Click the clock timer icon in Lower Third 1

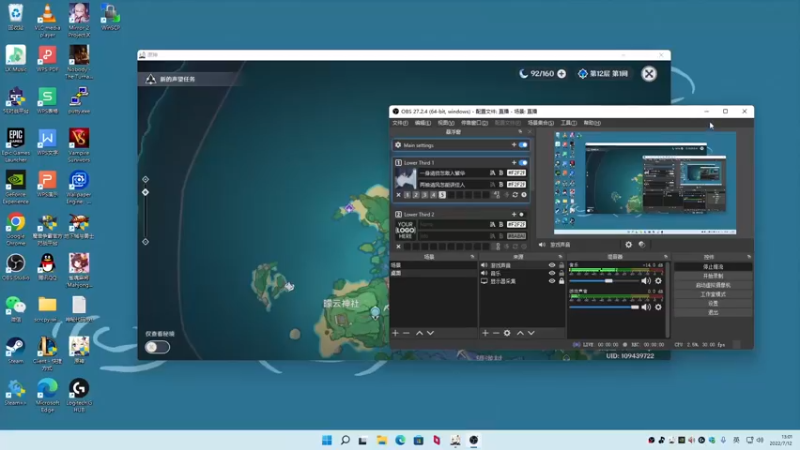point(524,195)
